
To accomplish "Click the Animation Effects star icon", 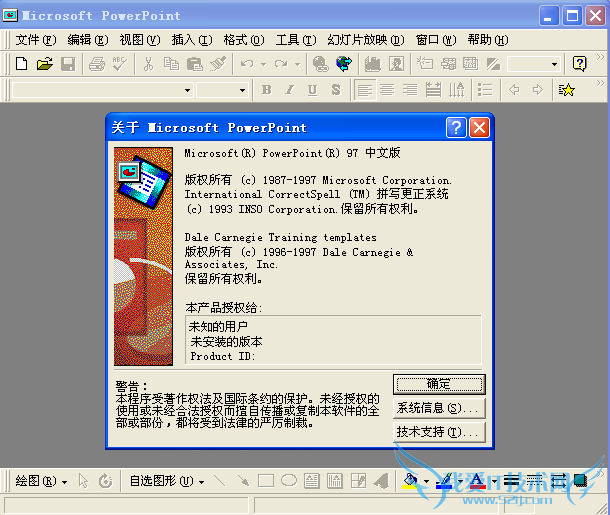I will tap(566, 90).
